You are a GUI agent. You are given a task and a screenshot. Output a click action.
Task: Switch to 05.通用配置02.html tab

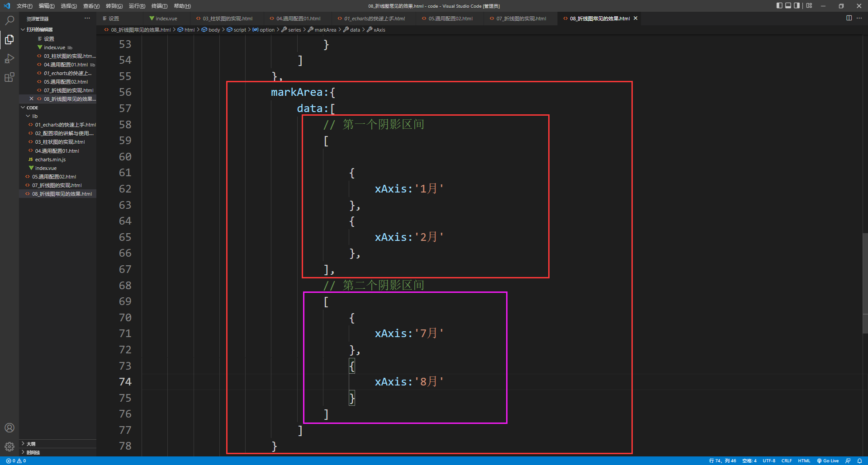450,19
